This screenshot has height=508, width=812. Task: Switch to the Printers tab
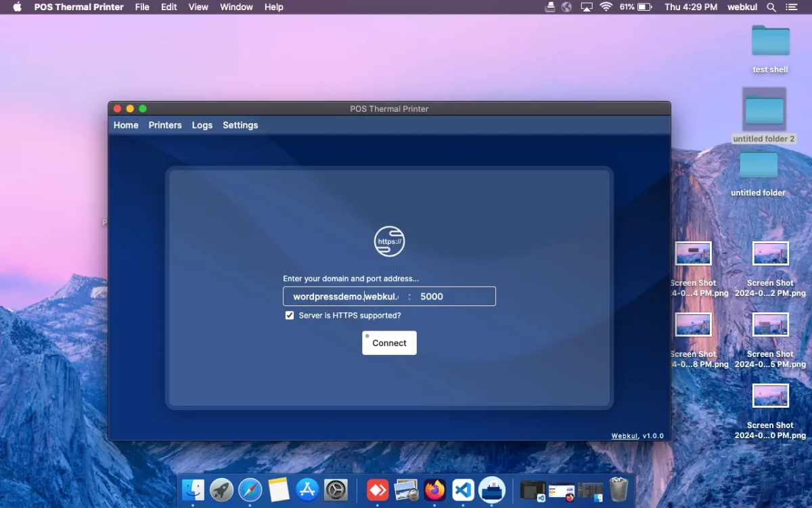coord(165,125)
